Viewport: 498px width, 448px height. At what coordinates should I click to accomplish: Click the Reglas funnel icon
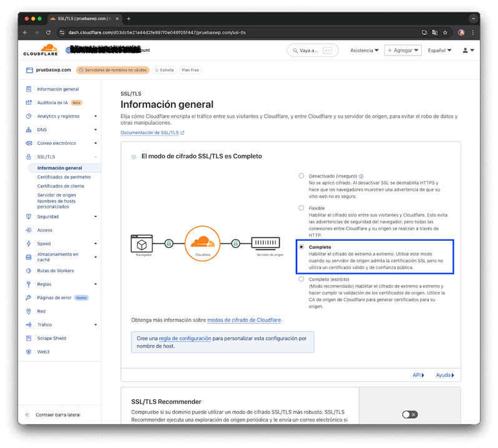(29, 284)
